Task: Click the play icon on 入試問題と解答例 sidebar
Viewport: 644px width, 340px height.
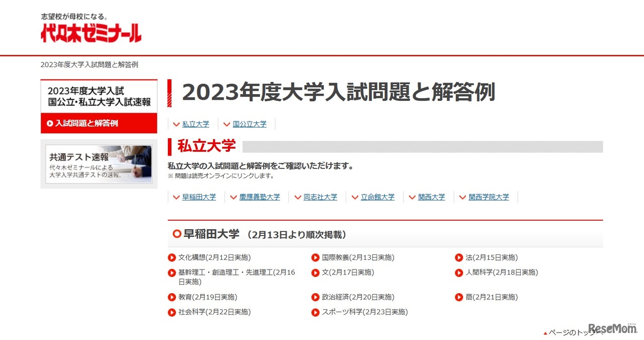Action: (49, 122)
